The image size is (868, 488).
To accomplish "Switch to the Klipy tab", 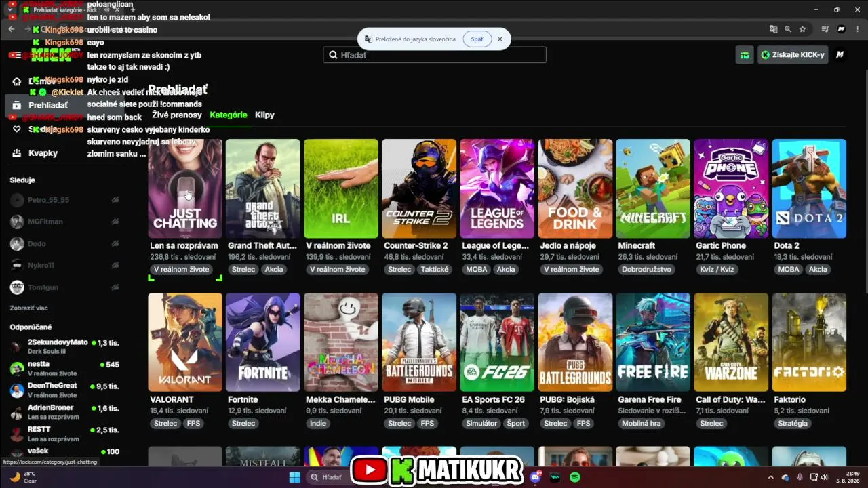I will click(264, 115).
